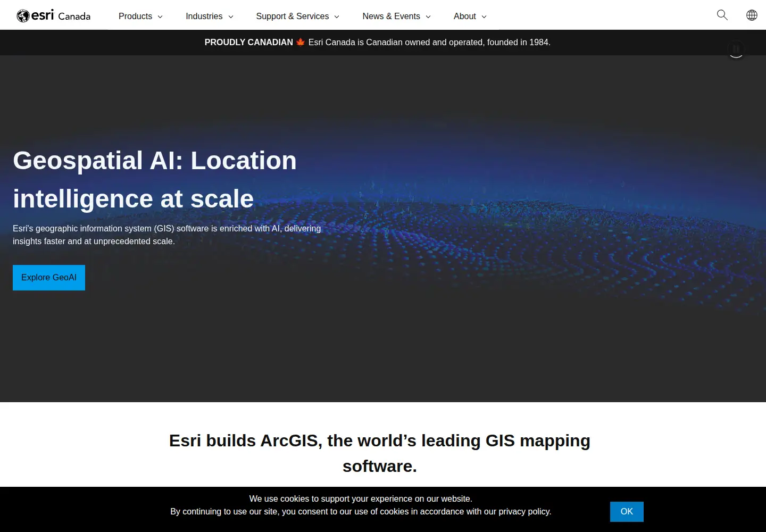Click the cookie consent privacy policy text
The height and width of the screenshot is (532, 766).
tap(361, 505)
